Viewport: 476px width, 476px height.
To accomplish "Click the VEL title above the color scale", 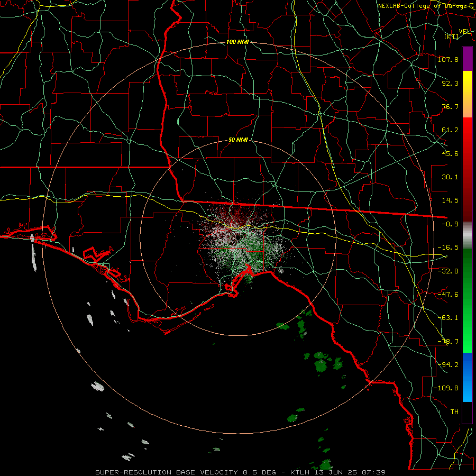I will click(464, 31).
